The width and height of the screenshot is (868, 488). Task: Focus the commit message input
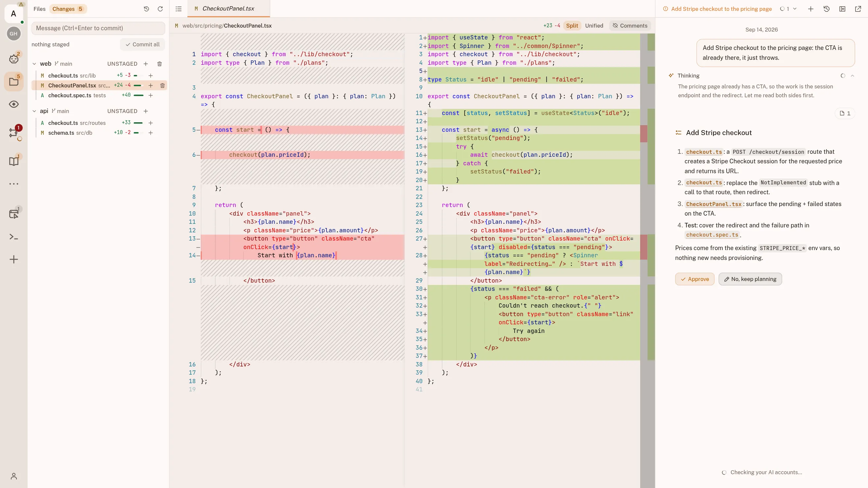(x=98, y=28)
